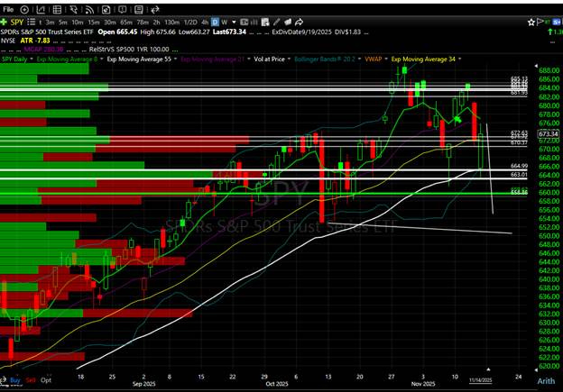Open the news feed RSS icon
563x392 pixels.
click(x=89, y=10)
